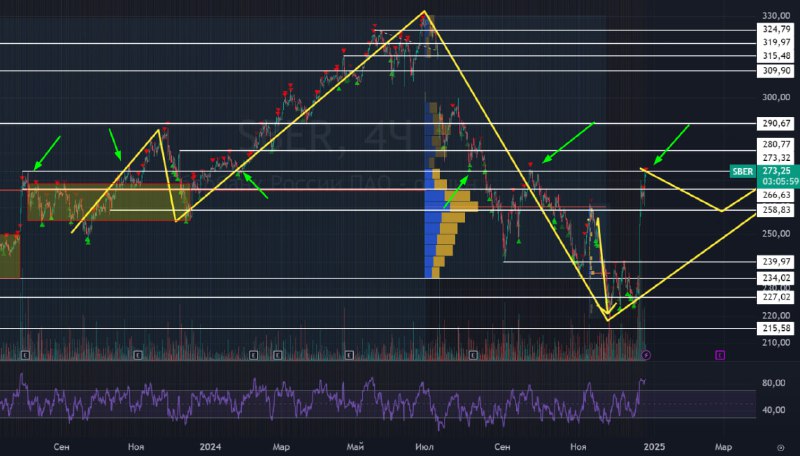The height and width of the screenshot is (456, 800).
Task: Click the Ноя label just before 2025
Action: coord(578,447)
